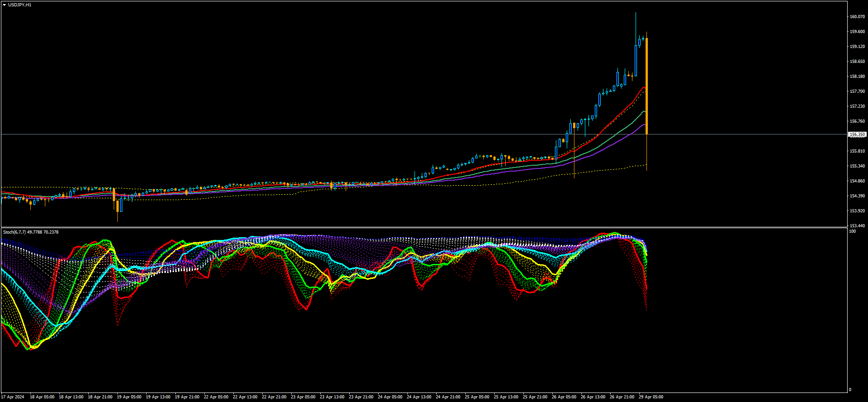Click the 25 Apr 13:00 time label
Screen dimensions: 868x402
point(506,397)
